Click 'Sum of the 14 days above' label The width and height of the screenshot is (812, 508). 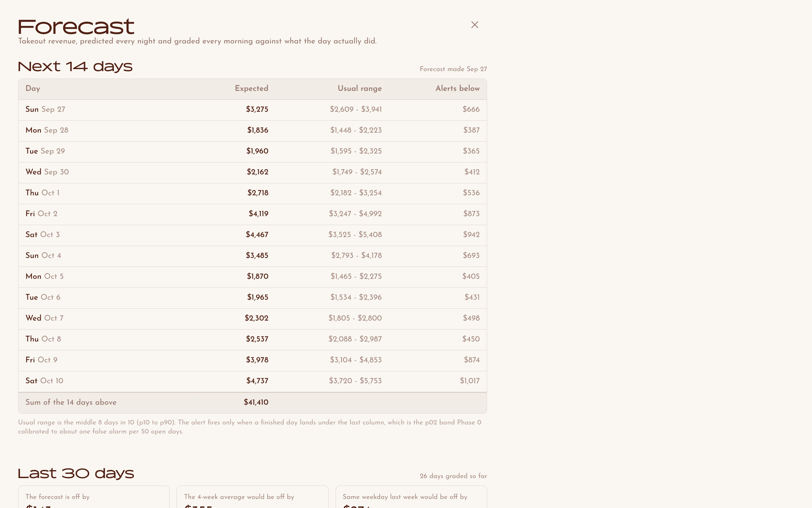[x=71, y=402]
